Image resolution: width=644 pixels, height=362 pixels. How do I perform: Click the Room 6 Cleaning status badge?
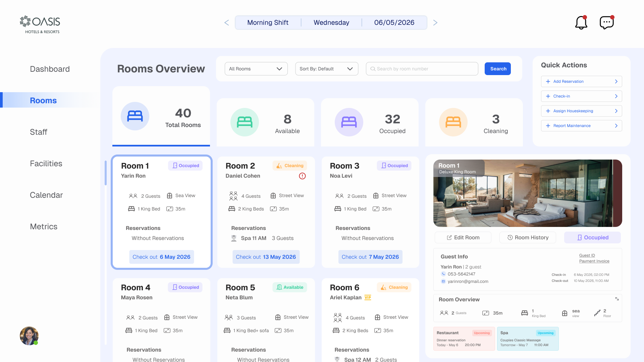394,287
